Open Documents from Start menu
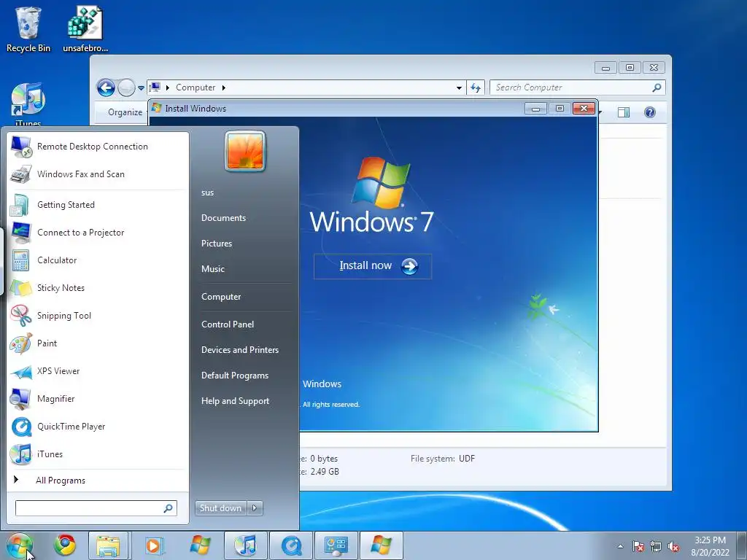The image size is (747, 560). [223, 217]
